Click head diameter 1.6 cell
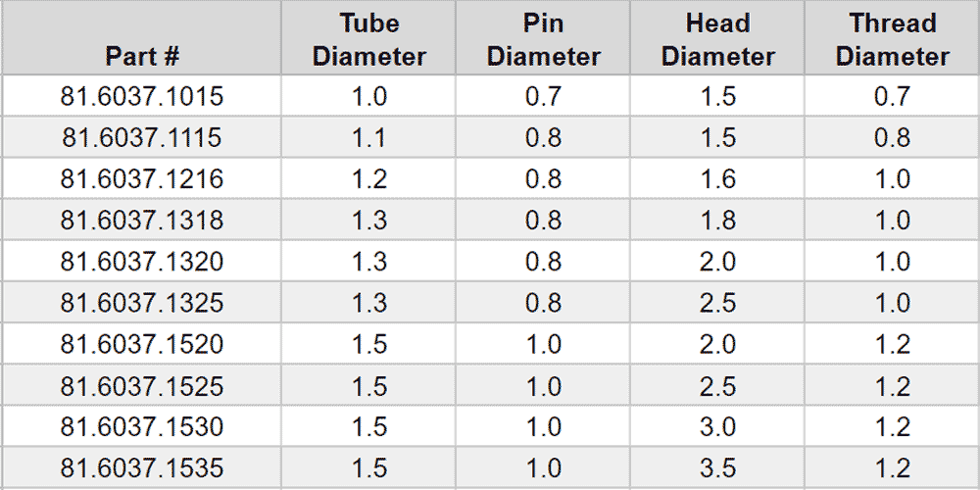Image resolution: width=980 pixels, height=490 pixels. tap(717, 178)
